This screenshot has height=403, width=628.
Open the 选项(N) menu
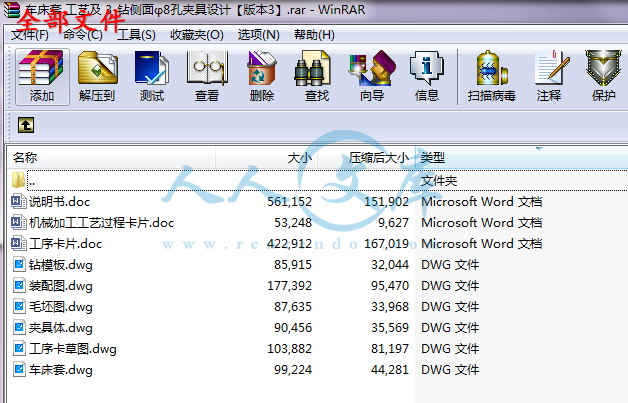pyautogui.click(x=258, y=35)
